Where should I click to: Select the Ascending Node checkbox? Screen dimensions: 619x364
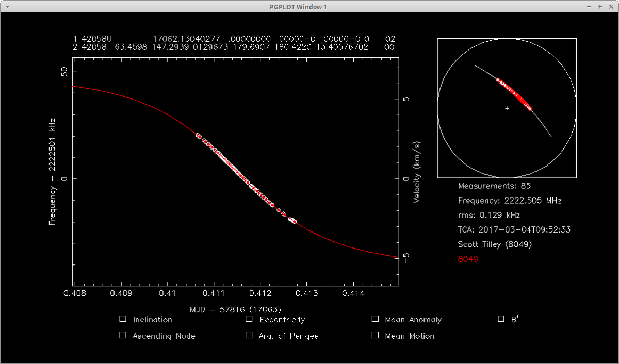[123, 335]
